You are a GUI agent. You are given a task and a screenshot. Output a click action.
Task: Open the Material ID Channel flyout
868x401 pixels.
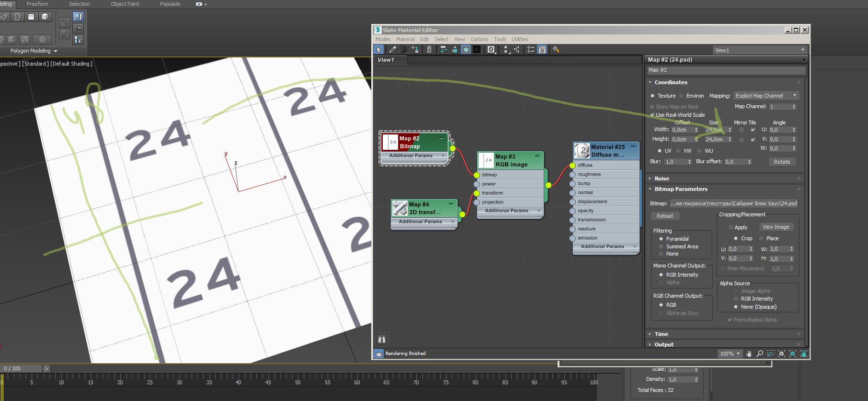[491, 49]
